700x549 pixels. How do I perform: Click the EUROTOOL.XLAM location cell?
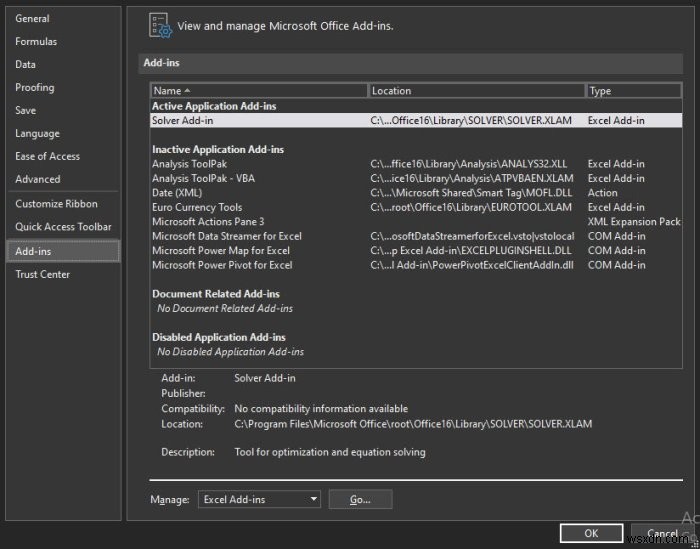pos(471,207)
